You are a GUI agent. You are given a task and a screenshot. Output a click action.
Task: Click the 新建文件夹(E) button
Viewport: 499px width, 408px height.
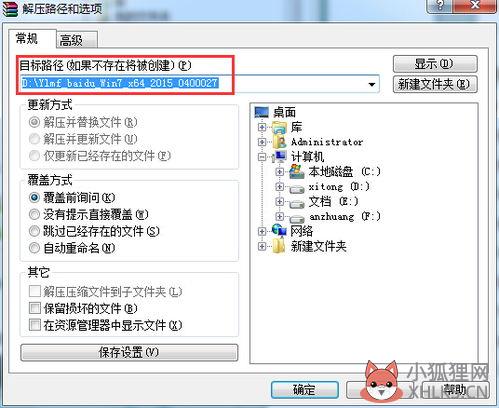pyautogui.click(x=435, y=84)
